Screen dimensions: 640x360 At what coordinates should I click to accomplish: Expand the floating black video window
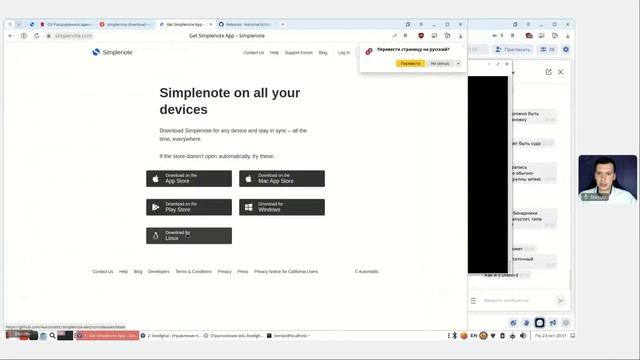coord(498,64)
